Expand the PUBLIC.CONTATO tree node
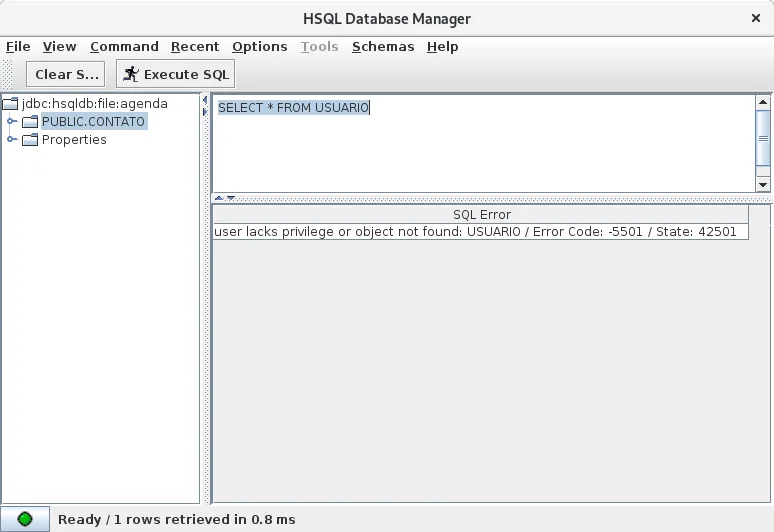 coord(12,121)
